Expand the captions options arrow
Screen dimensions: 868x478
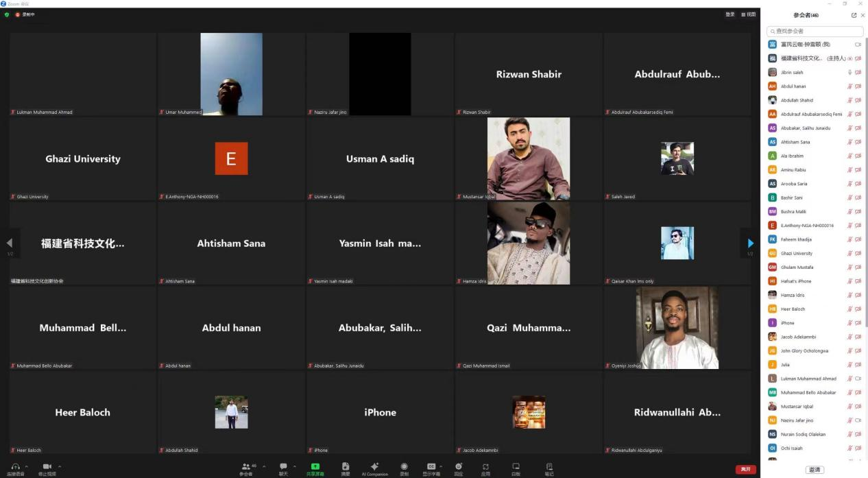point(441,466)
